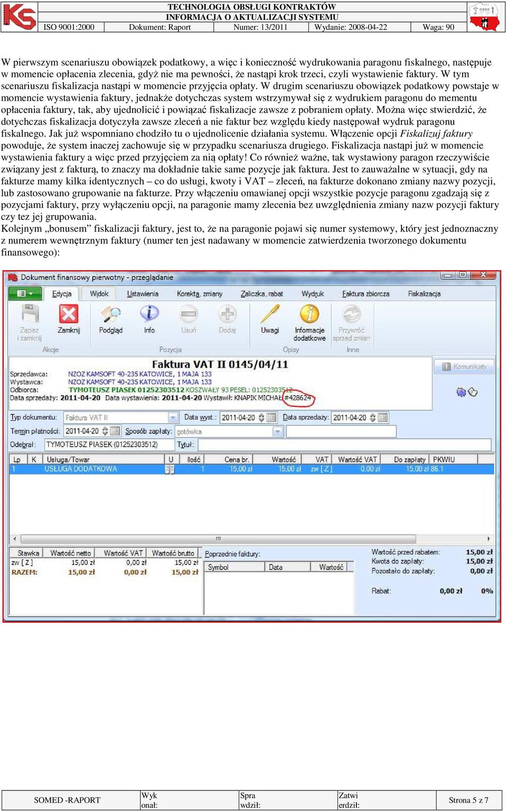The height and width of the screenshot is (812, 507).
Task: Click the Usługa/Towar column header
Action: click(104, 460)
